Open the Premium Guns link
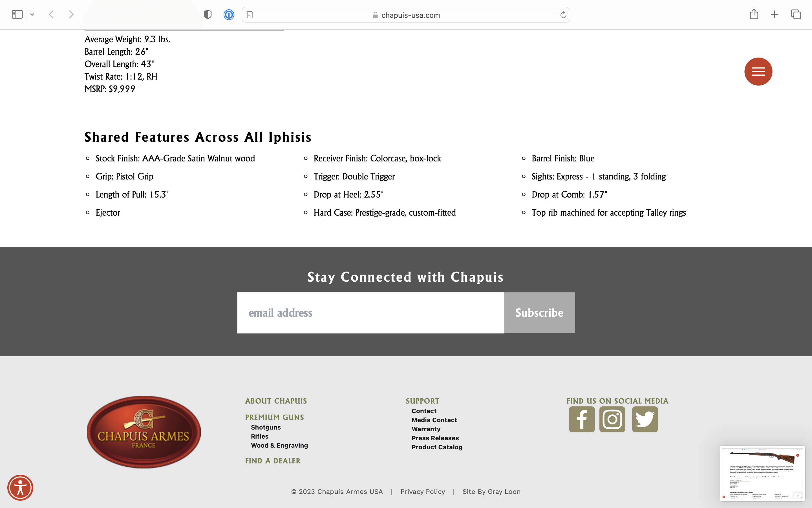The width and height of the screenshot is (812, 508). pos(274,417)
